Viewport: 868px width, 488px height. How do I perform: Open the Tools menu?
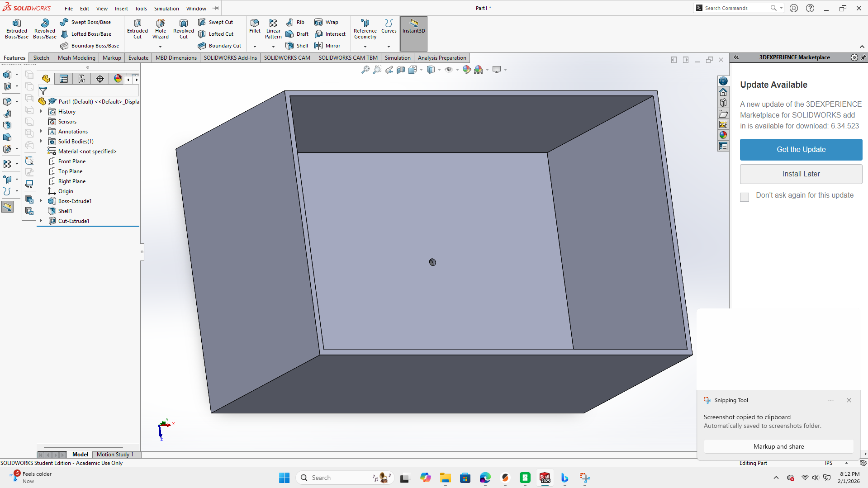141,9
